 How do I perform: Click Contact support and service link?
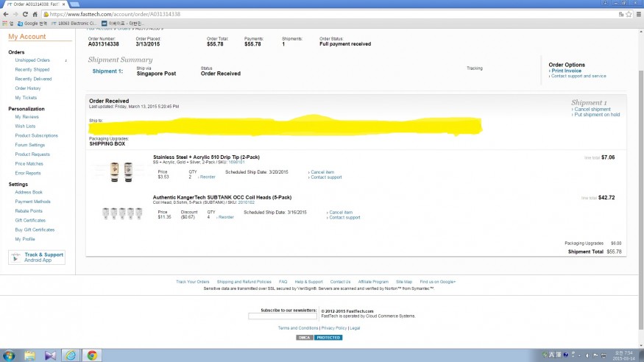click(578, 76)
